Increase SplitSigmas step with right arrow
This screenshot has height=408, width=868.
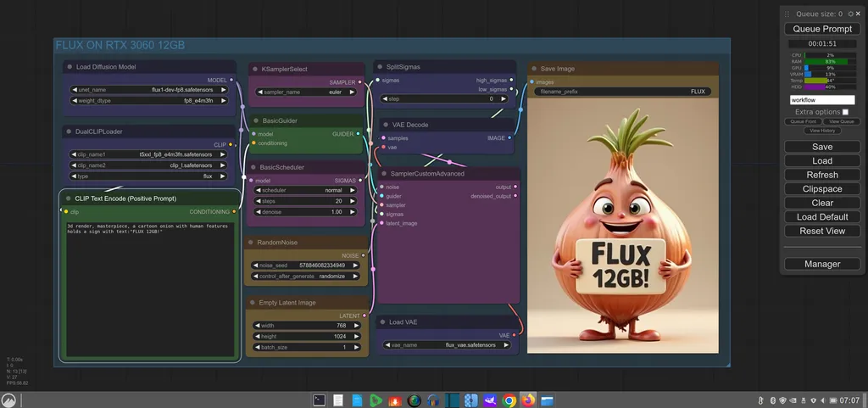[504, 98]
